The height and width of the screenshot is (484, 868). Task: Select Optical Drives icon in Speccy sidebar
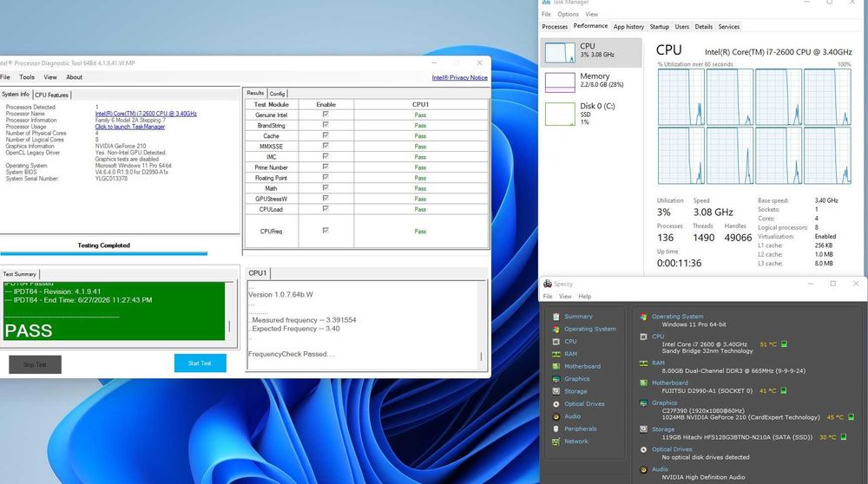[x=556, y=404]
